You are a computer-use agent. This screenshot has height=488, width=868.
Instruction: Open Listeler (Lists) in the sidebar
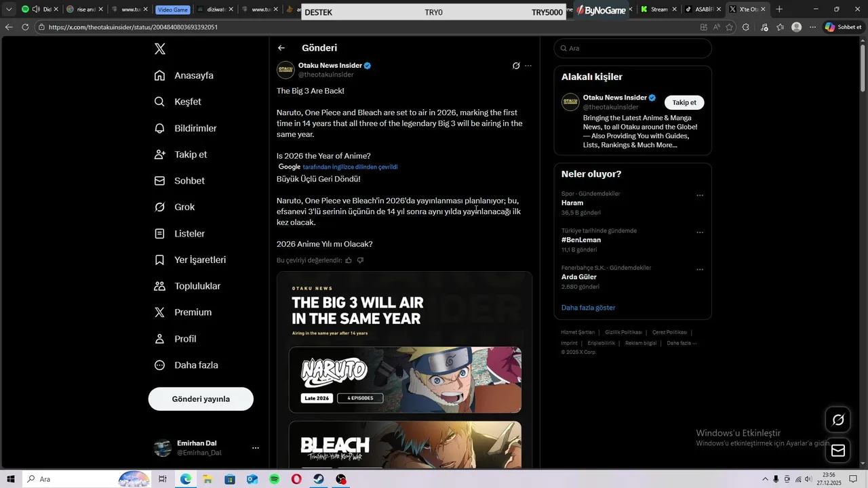coord(179,233)
